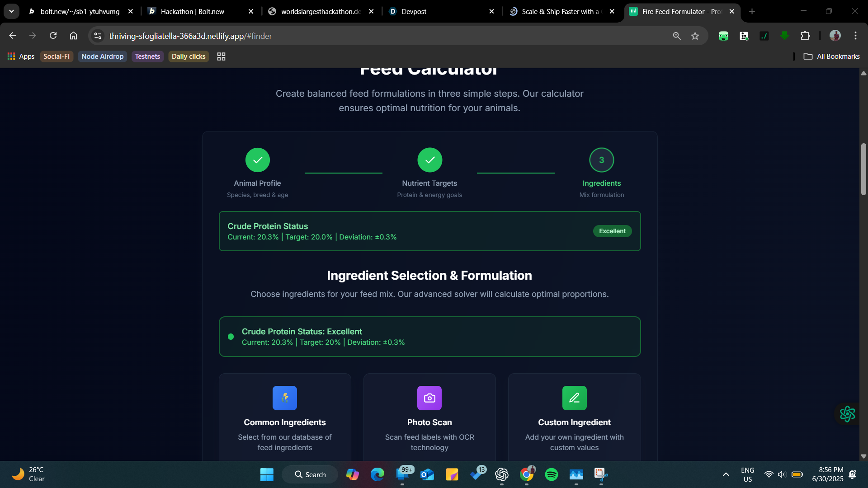Click the zoom magnifier in address bar

point(676,36)
